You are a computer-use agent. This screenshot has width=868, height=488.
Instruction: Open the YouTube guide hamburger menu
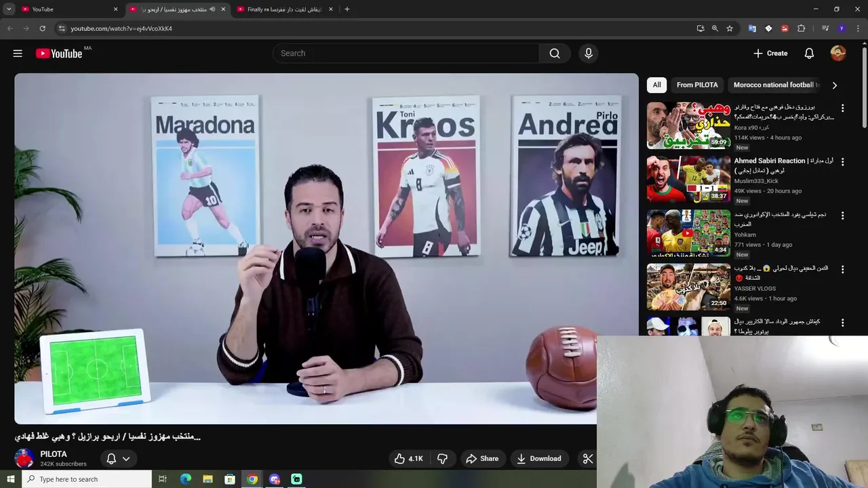pos(18,54)
